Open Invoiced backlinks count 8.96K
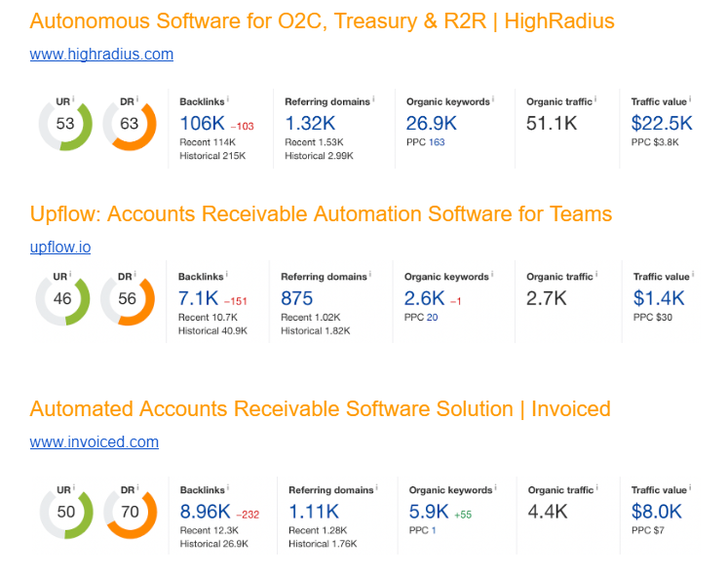The height and width of the screenshot is (575, 728). pyautogui.click(x=206, y=512)
